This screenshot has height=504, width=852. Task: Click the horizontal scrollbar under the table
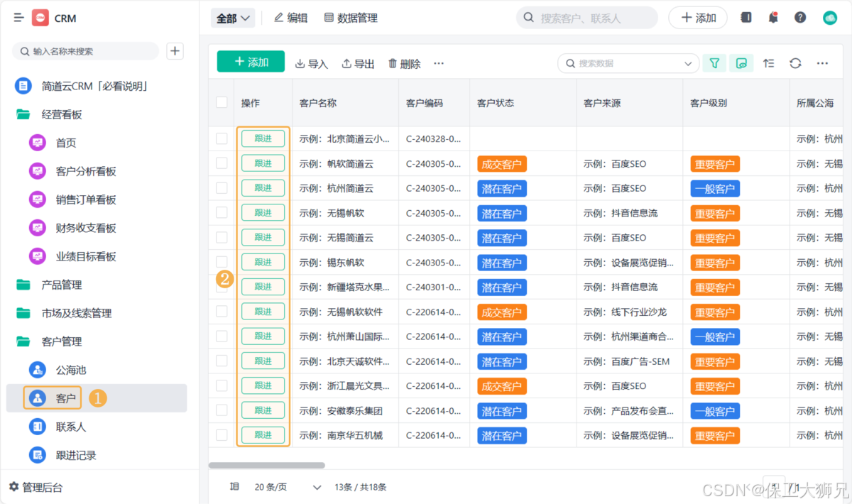click(x=266, y=466)
